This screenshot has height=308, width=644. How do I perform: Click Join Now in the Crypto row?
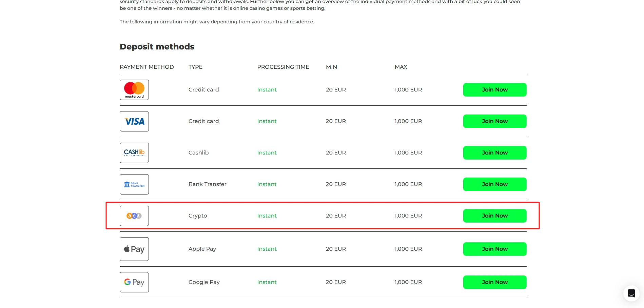pos(494,216)
